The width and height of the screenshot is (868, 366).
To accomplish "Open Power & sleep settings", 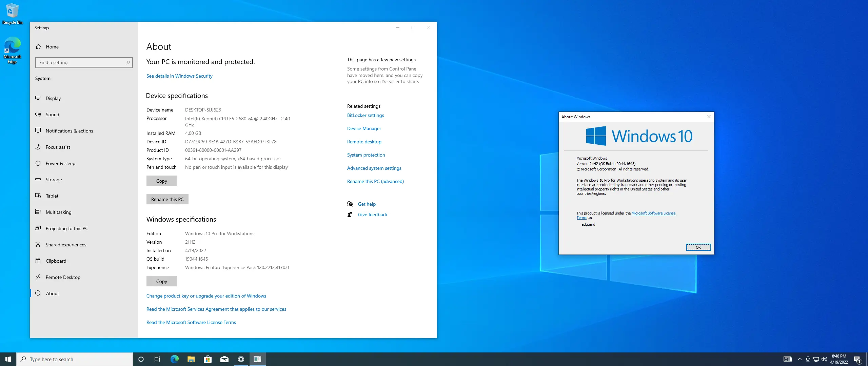I will [x=60, y=163].
